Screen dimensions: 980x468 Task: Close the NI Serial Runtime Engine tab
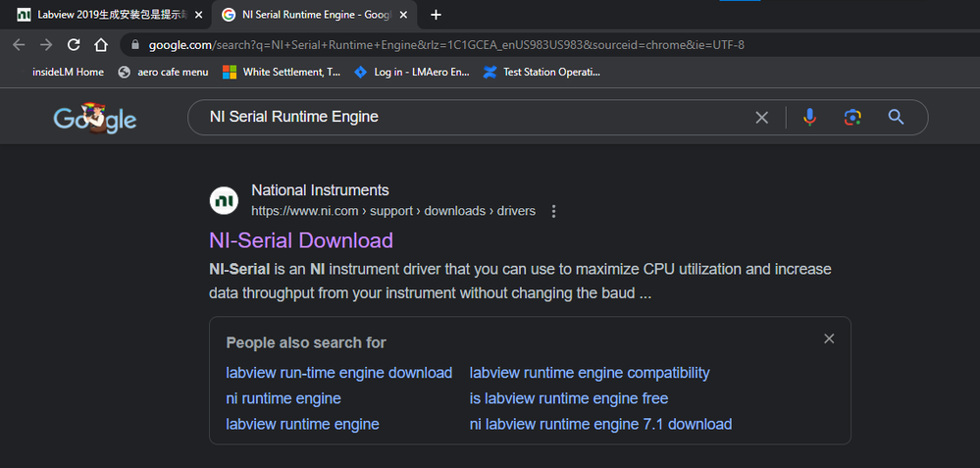coord(404,15)
